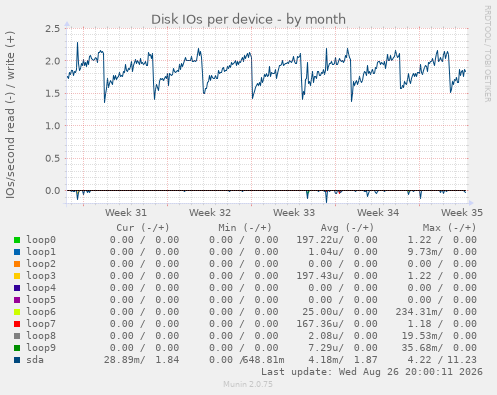
Task: Click the loop5 purple legend swatch
Action: point(17,300)
